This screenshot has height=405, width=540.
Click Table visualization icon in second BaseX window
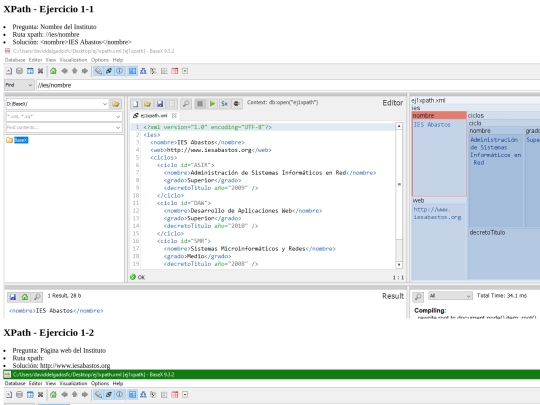tap(175, 394)
